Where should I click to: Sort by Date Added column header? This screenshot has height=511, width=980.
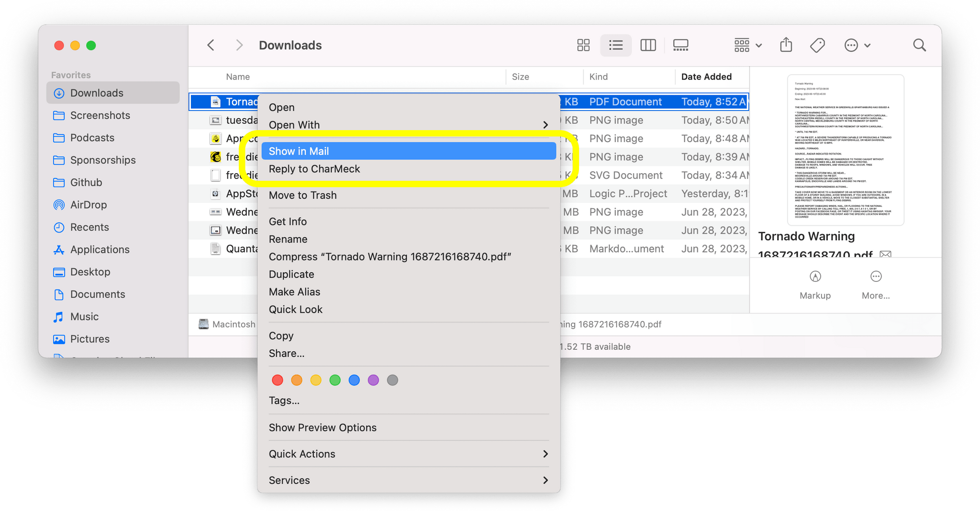click(x=706, y=77)
